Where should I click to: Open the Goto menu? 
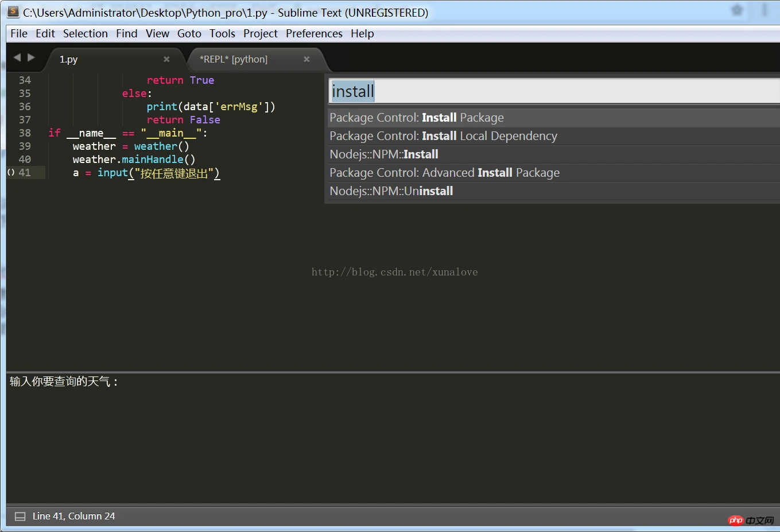pos(189,33)
